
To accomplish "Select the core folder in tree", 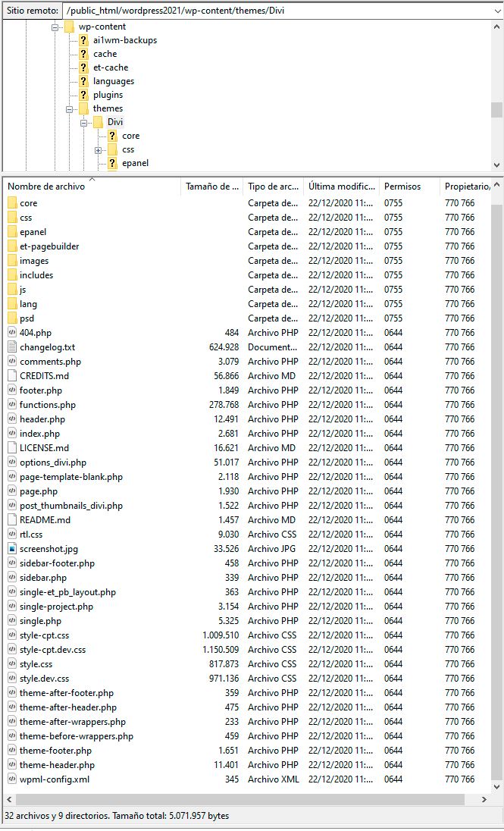I will (x=131, y=136).
